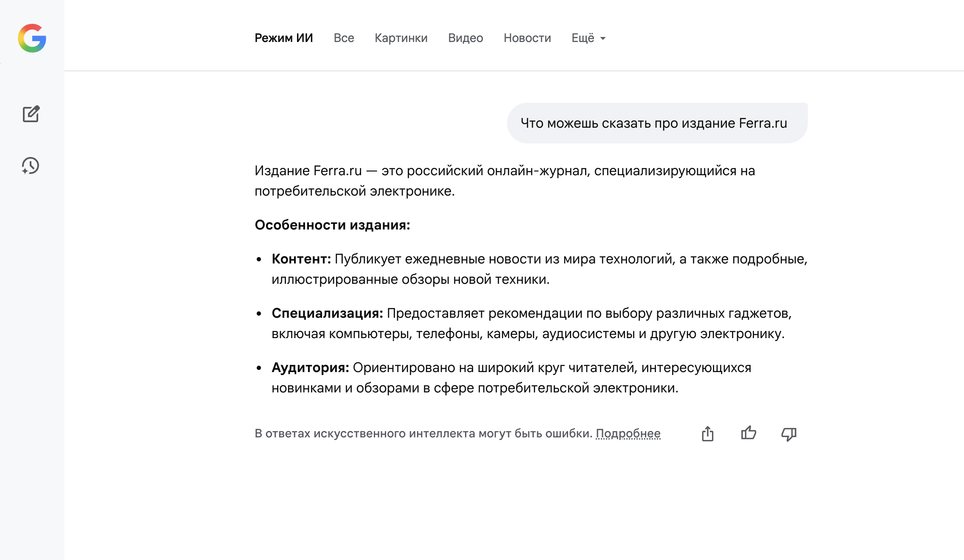Start a new AI chat
Screen dimensions: 964x560
31,114
